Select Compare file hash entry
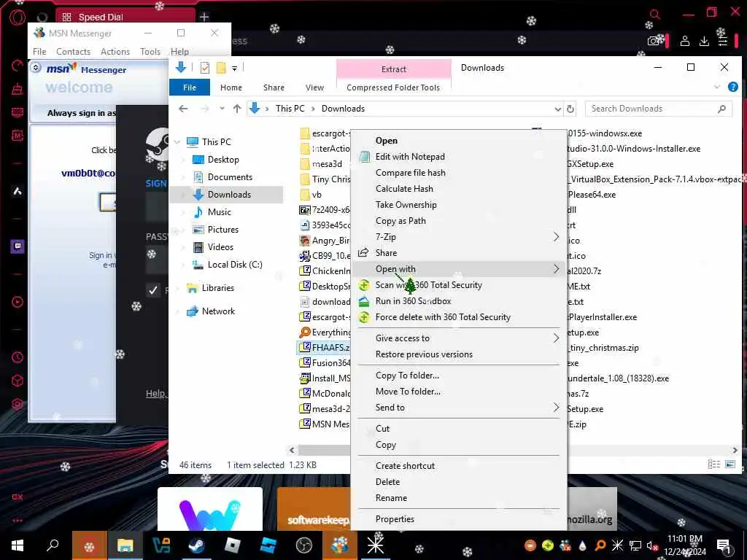Screen dimensions: 747x560 click(410, 173)
